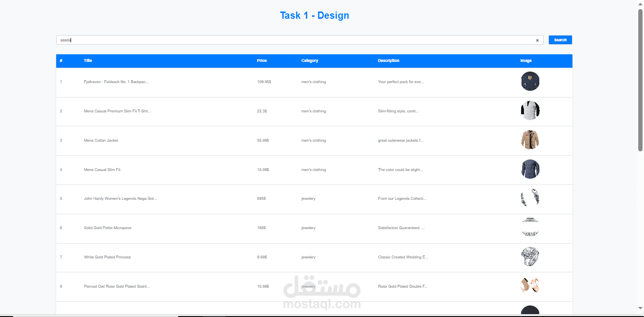Open the John Hardy bracelet image

[530, 198]
